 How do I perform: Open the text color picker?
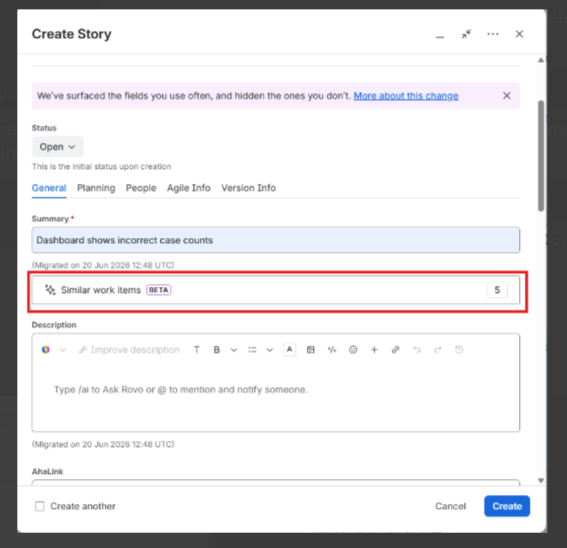click(289, 349)
